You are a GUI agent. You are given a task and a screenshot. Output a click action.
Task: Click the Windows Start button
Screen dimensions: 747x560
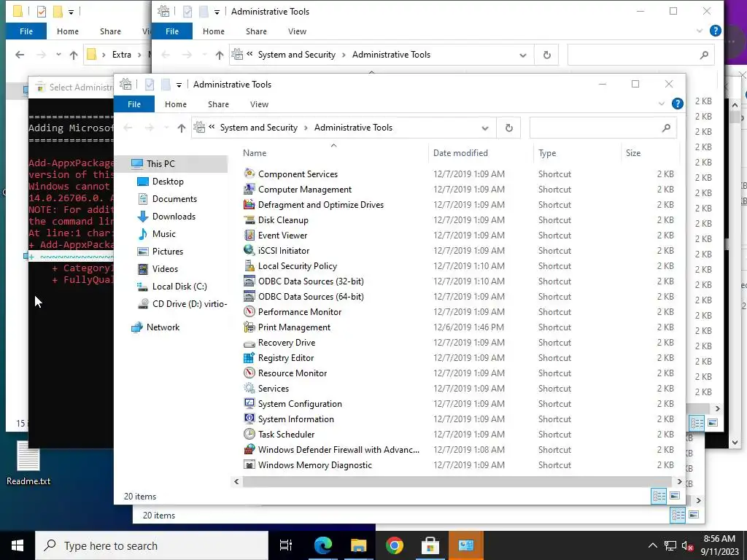click(18, 545)
